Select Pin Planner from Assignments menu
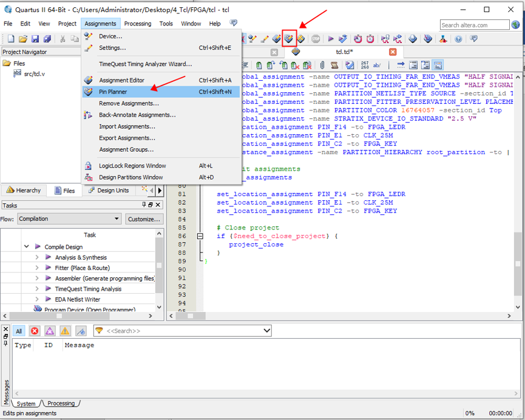This screenshot has width=525, height=420. pyautogui.click(x=113, y=92)
